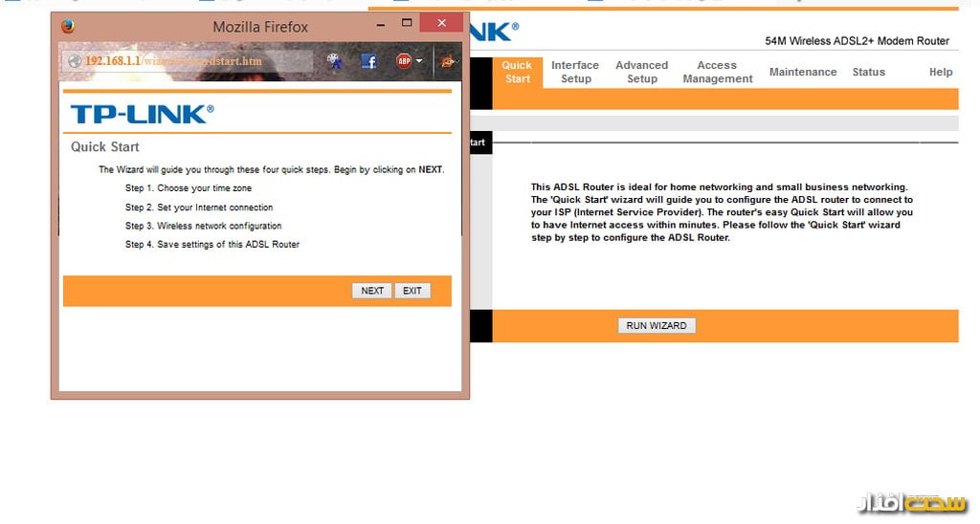Image resolution: width=980 pixels, height=524 pixels.
Task: Click the globe site identity icon
Action: tap(74, 61)
